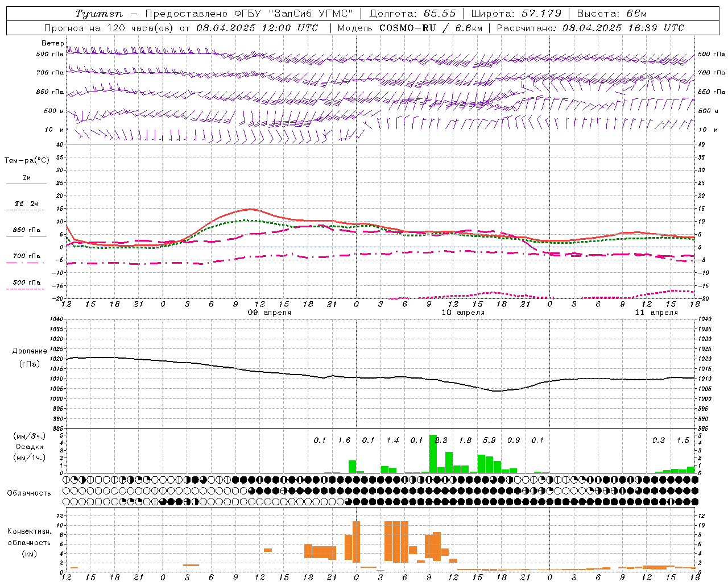728x582 pixels.
Task: Click the "Давление" pressure panel label
Action: click(30, 351)
